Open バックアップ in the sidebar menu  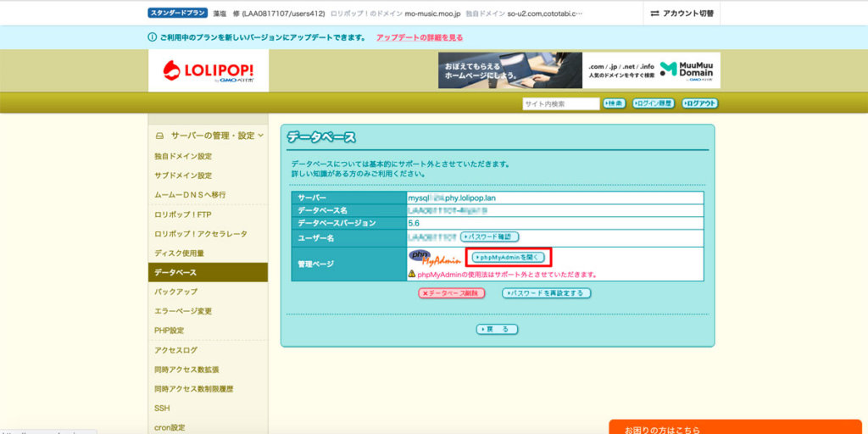175,292
